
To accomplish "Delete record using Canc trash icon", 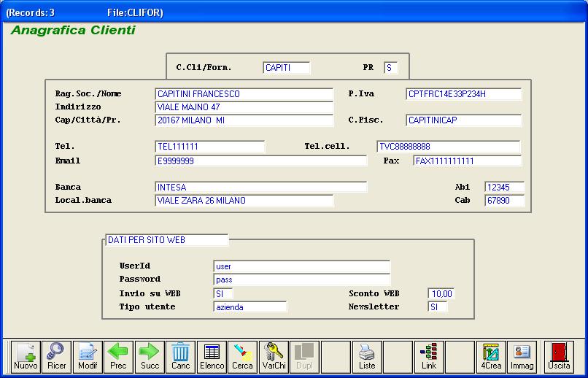I will [x=180, y=356].
